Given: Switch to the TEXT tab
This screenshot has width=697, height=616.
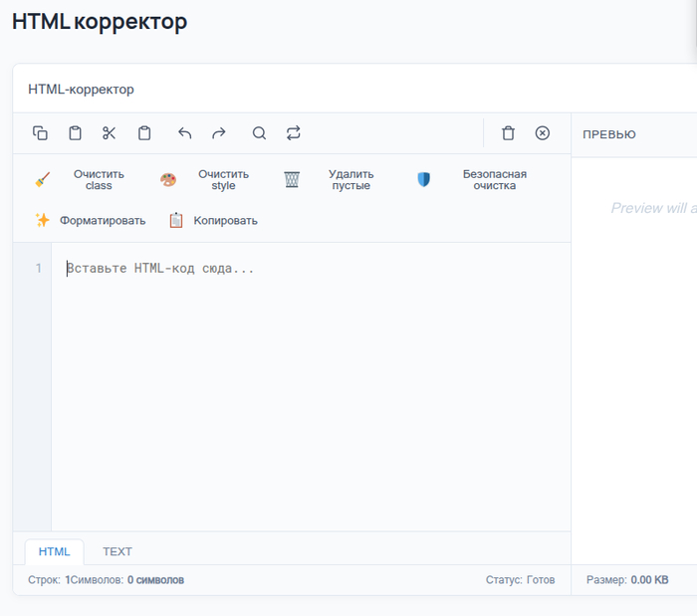Looking at the screenshot, I should pyautogui.click(x=117, y=551).
